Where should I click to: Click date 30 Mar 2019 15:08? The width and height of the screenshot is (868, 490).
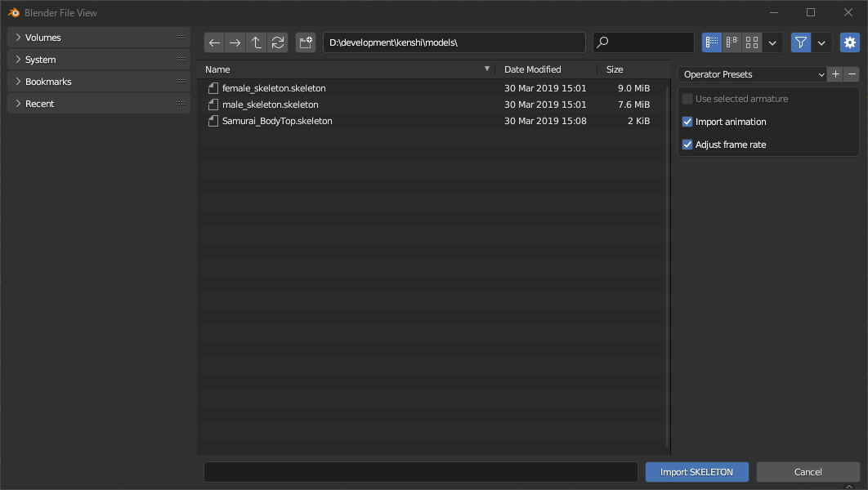point(545,121)
